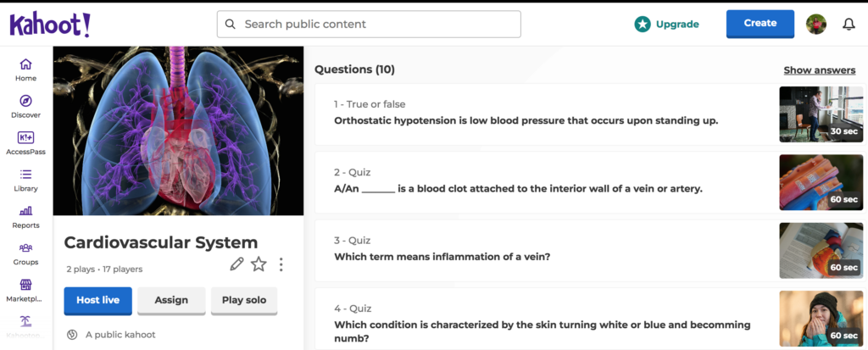Viewport: 868px width, 350px height.
Task: Open the three-dot more options menu
Action: [x=281, y=264]
